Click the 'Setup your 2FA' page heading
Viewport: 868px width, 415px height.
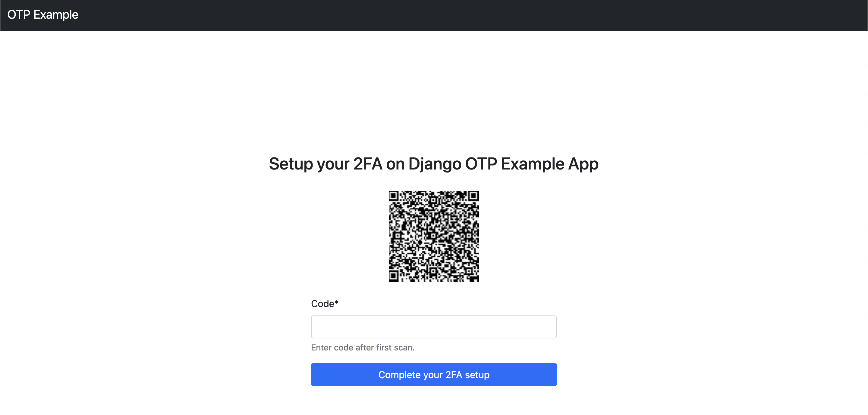[434, 164]
